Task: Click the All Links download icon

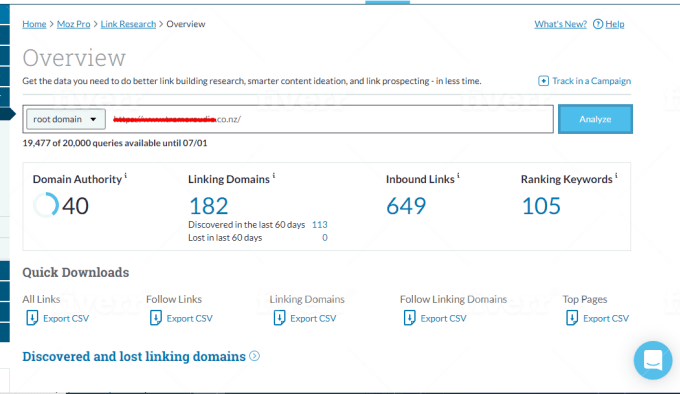Action: [32, 318]
